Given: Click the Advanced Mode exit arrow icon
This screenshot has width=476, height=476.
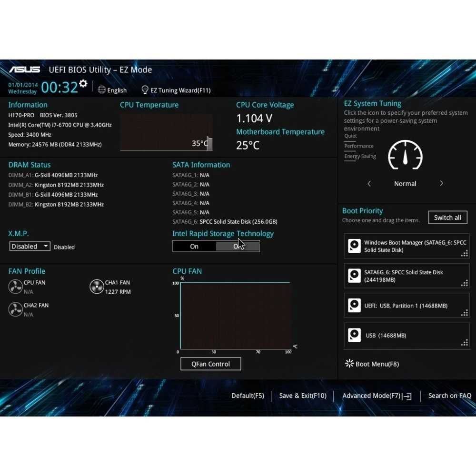Looking at the screenshot, I should [x=407, y=396].
